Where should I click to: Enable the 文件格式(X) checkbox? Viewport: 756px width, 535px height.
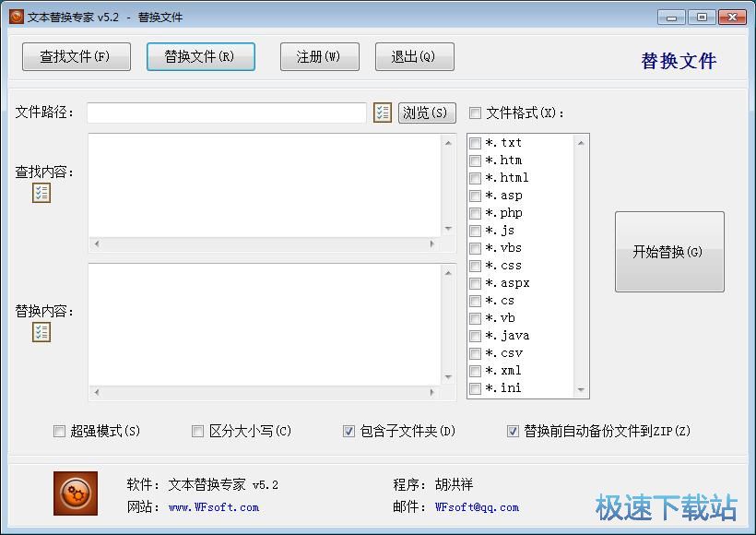[476, 113]
